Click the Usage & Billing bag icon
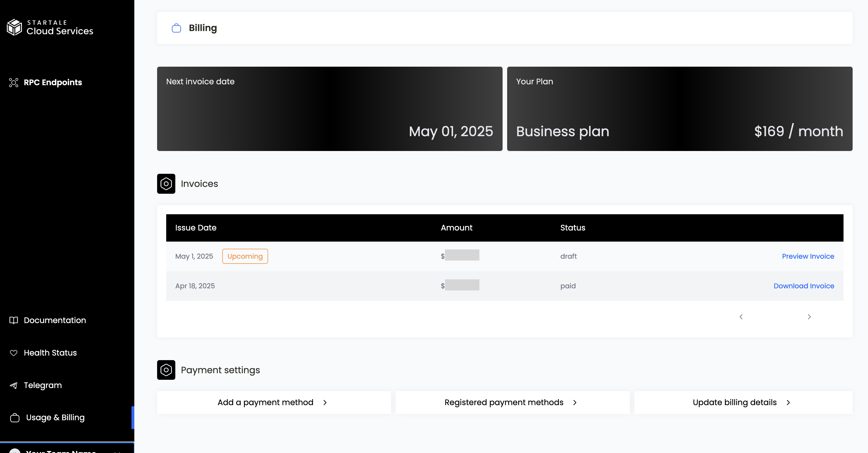868x453 pixels. (x=15, y=418)
